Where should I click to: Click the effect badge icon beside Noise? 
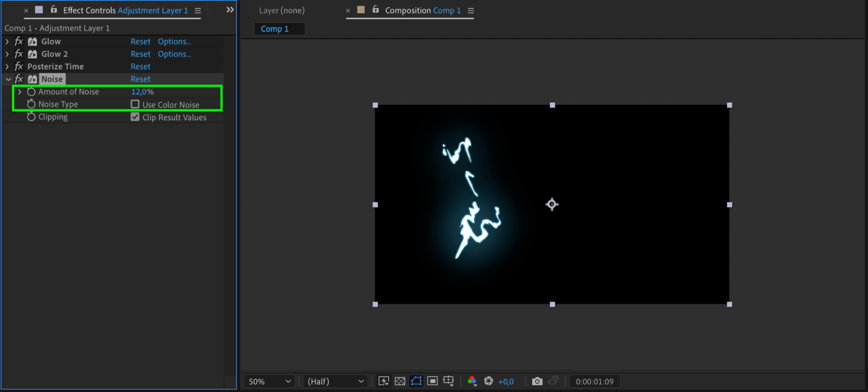(33, 79)
